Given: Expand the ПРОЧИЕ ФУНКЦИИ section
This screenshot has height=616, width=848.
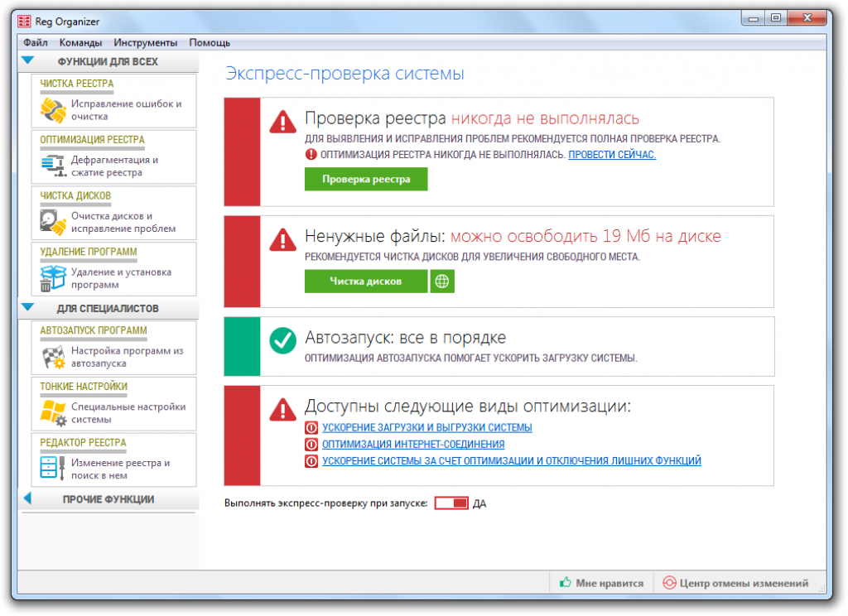Looking at the screenshot, I should [27, 498].
